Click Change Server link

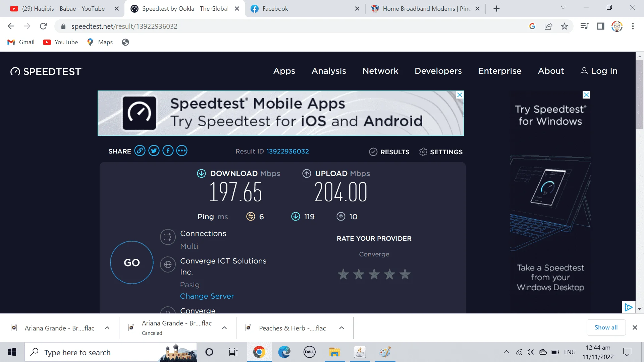(x=207, y=296)
